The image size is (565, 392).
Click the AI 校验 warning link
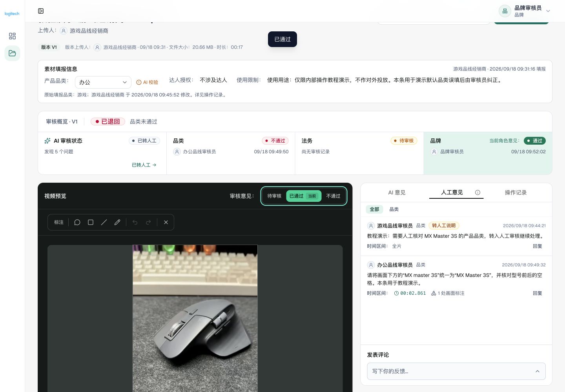[147, 82]
